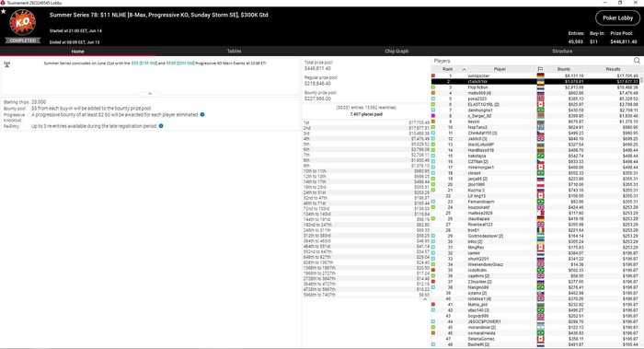Sort players by Results column header
This screenshot has width=644, height=349.
click(x=613, y=69)
